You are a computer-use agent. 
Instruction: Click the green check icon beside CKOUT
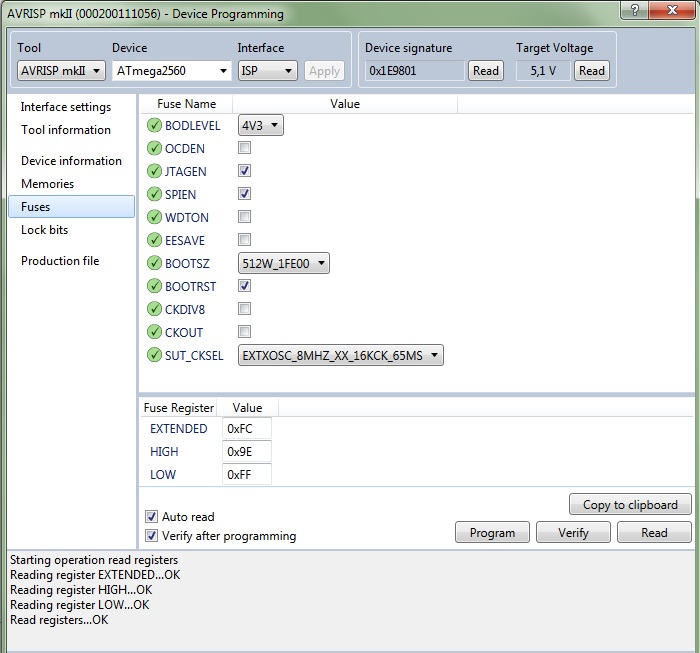(x=154, y=332)
